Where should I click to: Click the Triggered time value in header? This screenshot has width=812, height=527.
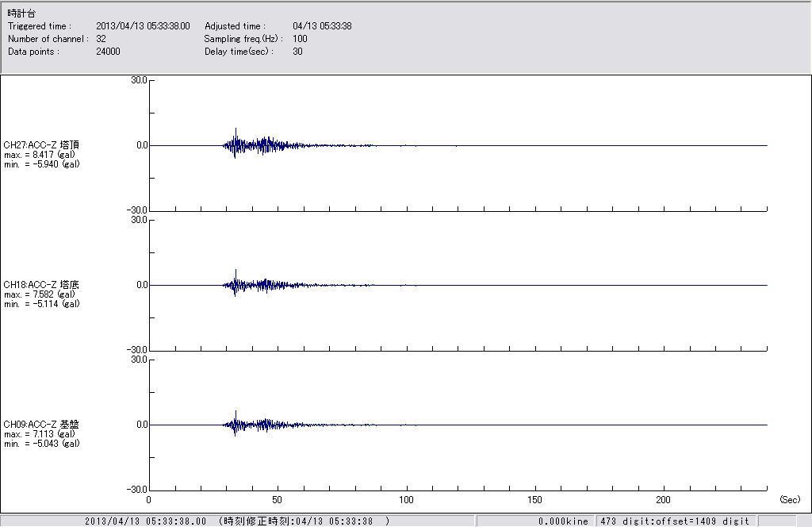(x=148, y=26)
